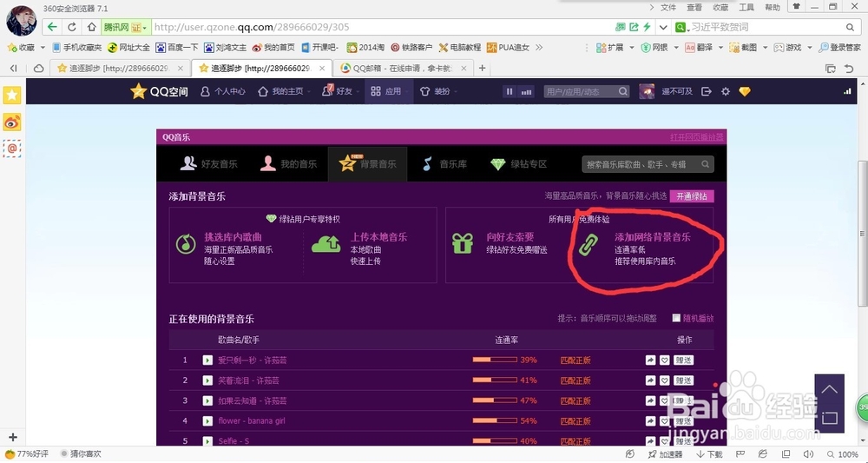Pause the QQ空间 music player
Screen dimensions: 868x463
[x=510, y=91]
